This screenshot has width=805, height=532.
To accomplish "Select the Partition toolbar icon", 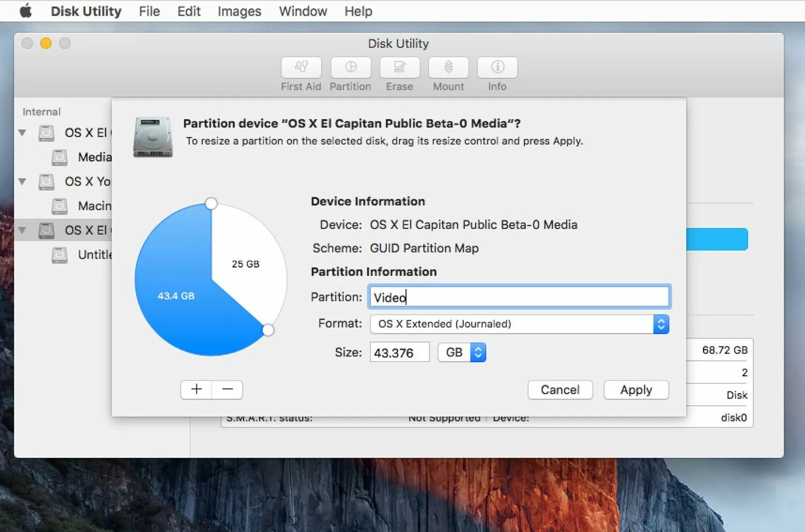I will click(350, 72).
